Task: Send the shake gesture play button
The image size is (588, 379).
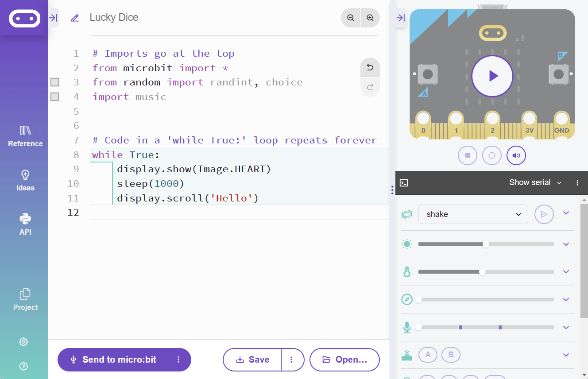Action: pos(544,214)
